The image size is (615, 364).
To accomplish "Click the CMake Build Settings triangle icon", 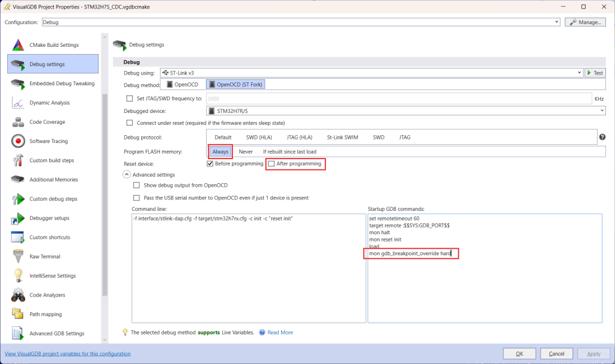I will tap(18, 44).
